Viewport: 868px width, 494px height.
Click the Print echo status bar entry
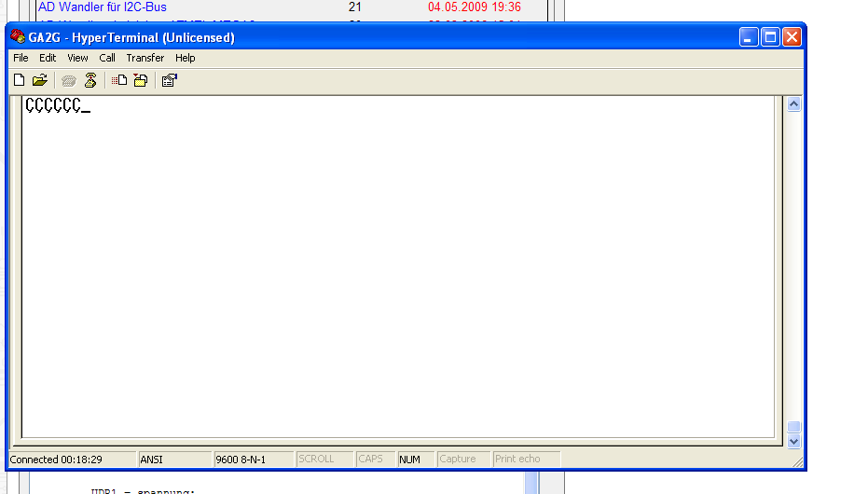(527, 460)
